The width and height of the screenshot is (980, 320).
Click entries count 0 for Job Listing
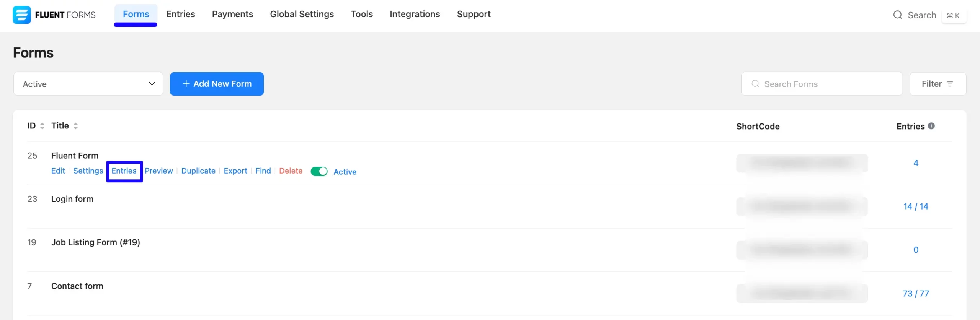pos(916,250)
